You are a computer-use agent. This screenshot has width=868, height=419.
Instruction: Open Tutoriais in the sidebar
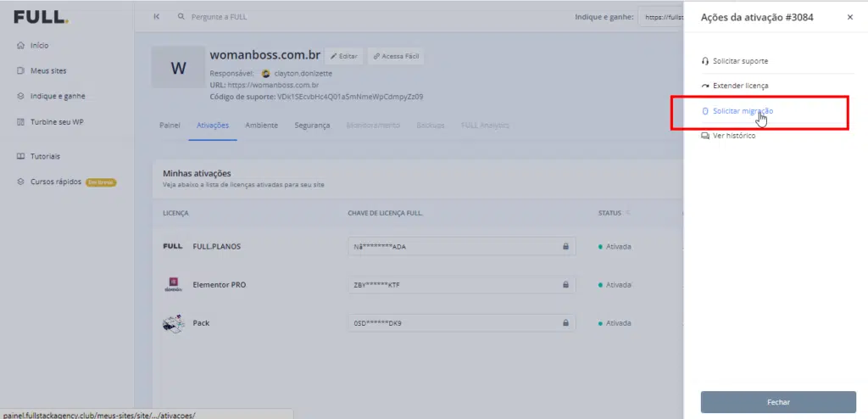pyautogui.click(x=46, y=156)
